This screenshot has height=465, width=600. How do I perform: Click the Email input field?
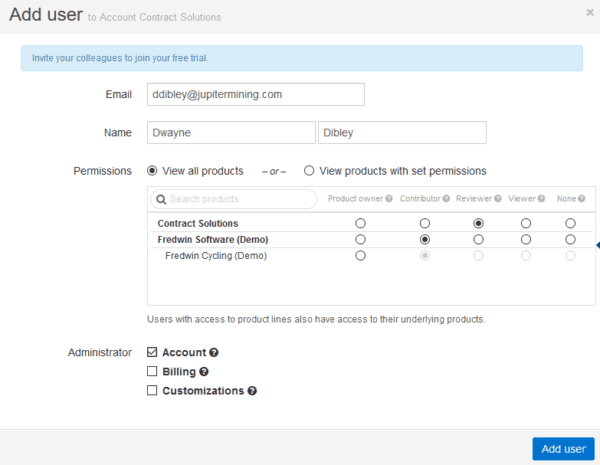[254, 94]
